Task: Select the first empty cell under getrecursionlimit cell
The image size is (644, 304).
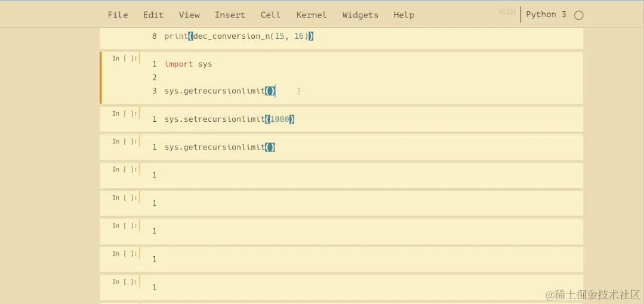Action: (x=362, y=176)
